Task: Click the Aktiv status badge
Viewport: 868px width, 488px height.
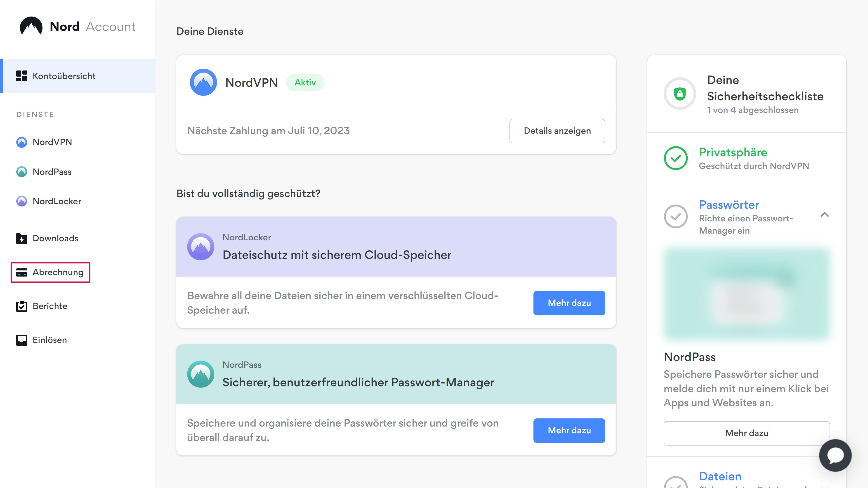Action: click(305, 82)
